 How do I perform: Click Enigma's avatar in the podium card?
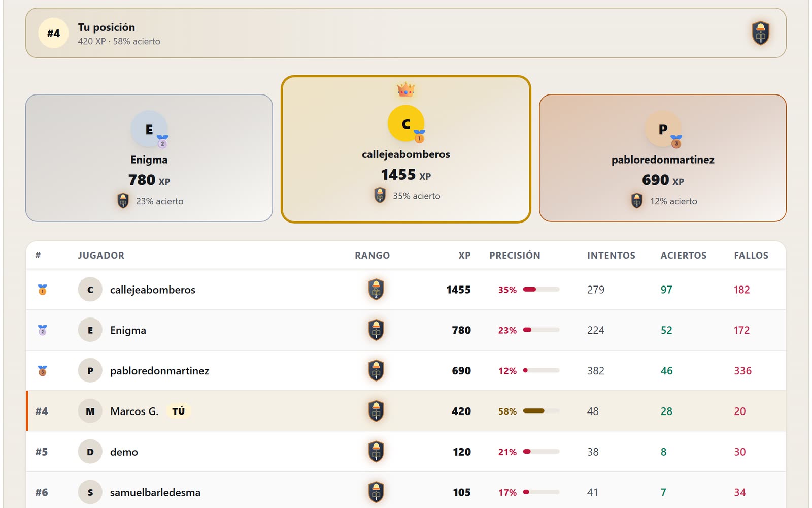pos(149,129)
